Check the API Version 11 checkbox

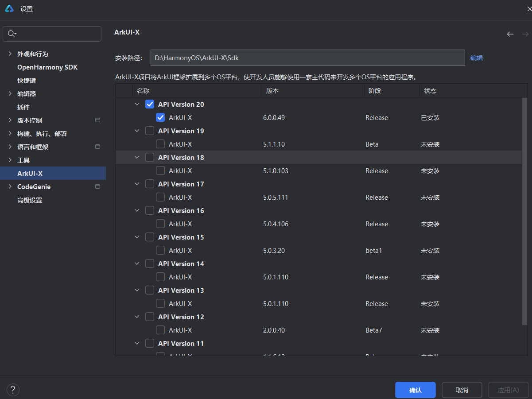150,344
